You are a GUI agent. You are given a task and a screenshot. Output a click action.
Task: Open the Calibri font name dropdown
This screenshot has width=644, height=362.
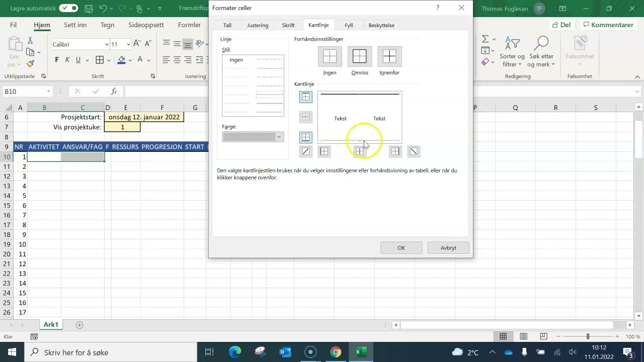[x=107, y=44]
